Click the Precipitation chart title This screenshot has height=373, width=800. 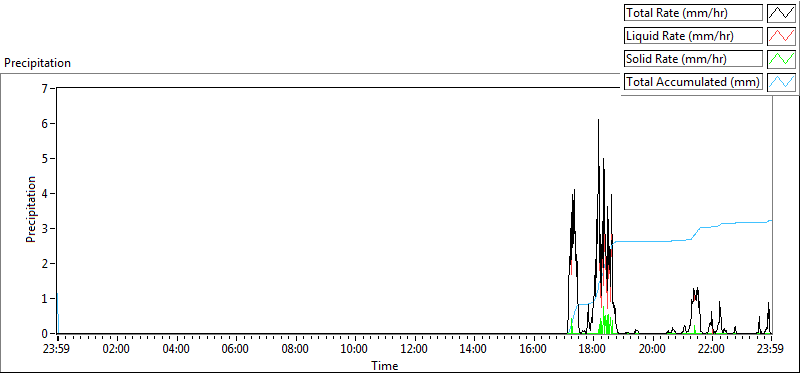point(37,63)
